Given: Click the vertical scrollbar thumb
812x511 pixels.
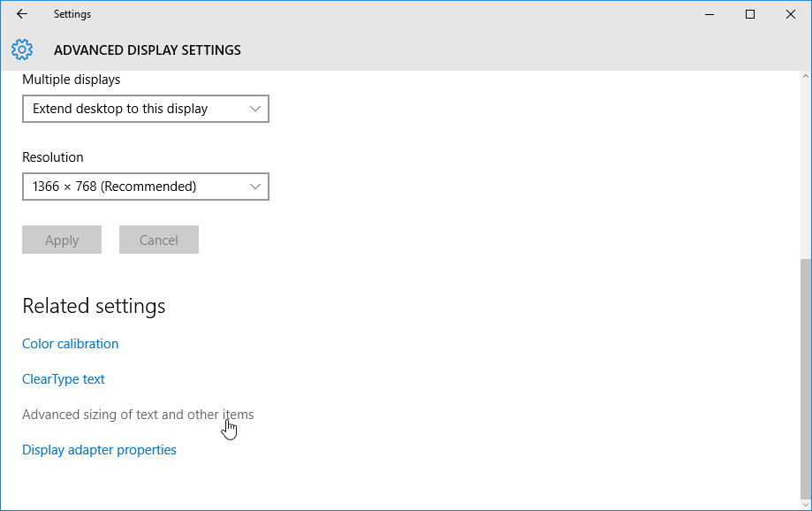Looking at the screenshot, I should tap(806, 378).
